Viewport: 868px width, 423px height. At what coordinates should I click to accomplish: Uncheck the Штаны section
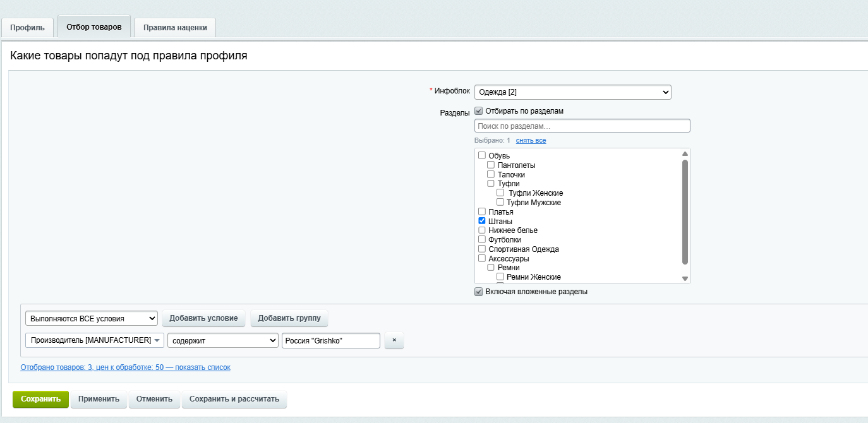point(482,221)
